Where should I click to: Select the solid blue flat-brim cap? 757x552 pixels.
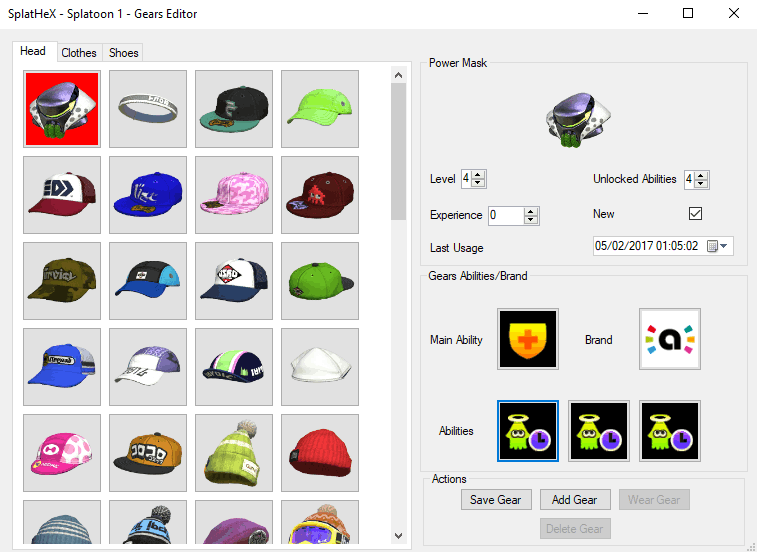148,195
